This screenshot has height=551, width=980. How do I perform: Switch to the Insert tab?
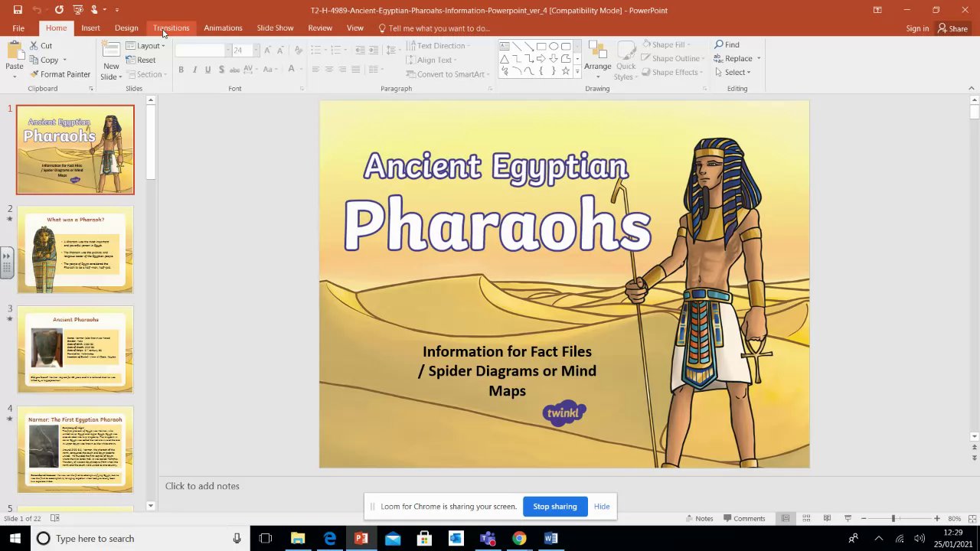tap(90, 28)
